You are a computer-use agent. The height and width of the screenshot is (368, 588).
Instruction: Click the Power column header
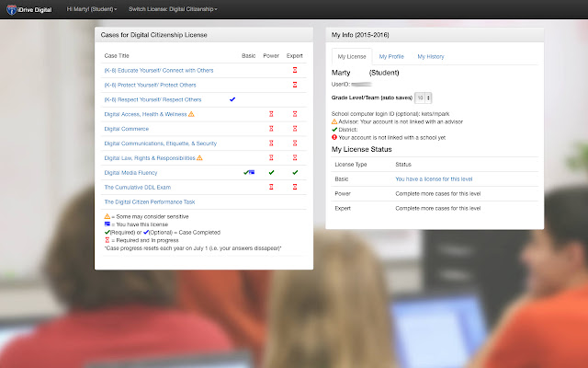pos(271,55)
